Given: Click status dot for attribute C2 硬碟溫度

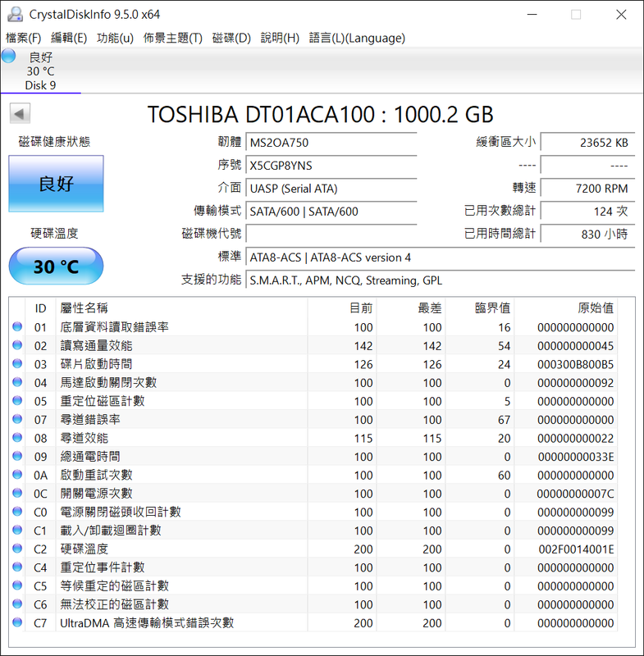Looking at the screenshot, I should click(x=17, y=548).
